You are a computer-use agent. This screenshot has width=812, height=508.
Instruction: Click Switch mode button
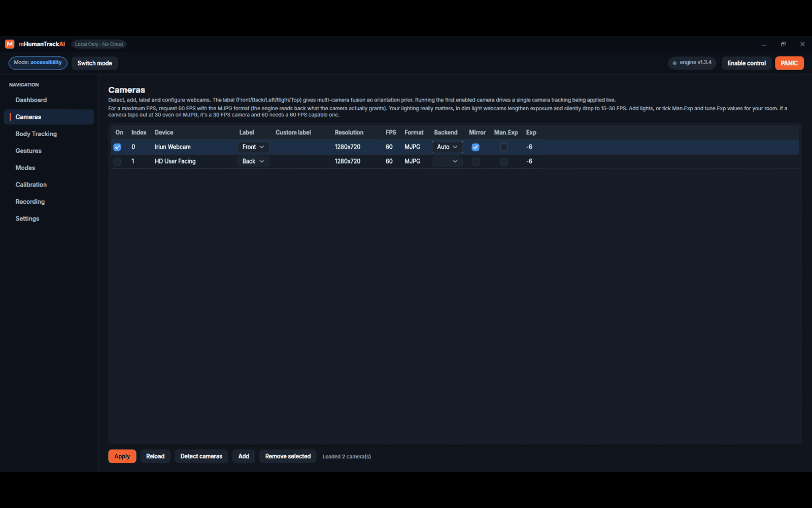94,63
